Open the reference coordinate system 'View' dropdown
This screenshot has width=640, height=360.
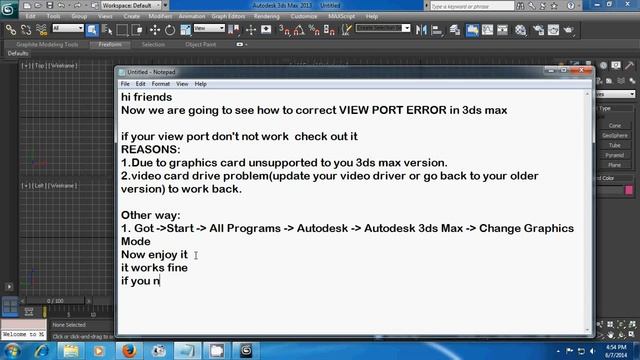pos(209,28)
